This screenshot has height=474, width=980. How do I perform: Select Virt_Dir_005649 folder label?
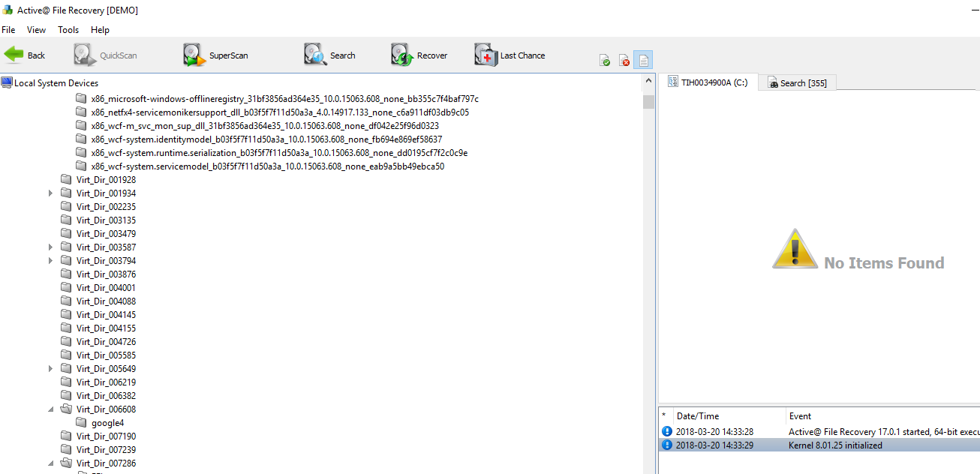106,369
